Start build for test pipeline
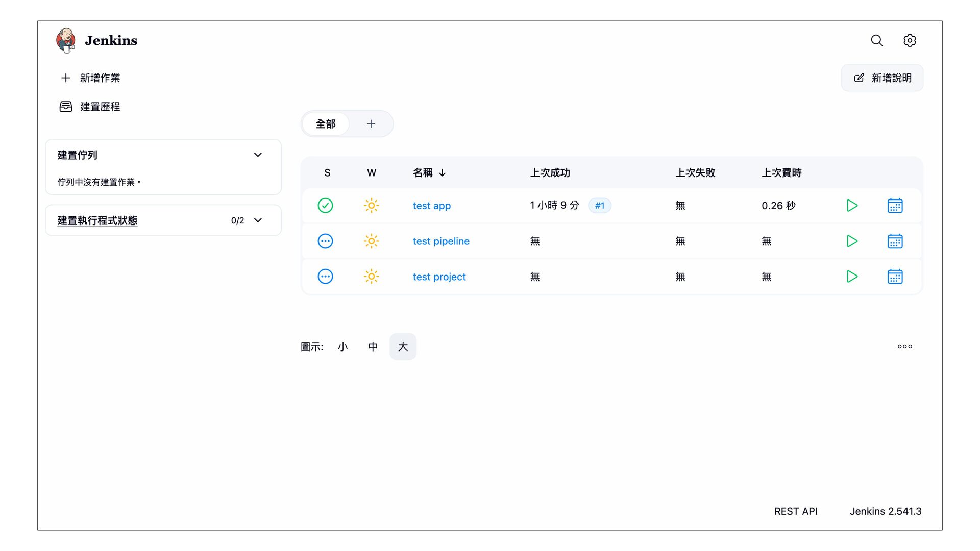Screen dimensions: 980x551 [851, 241]
